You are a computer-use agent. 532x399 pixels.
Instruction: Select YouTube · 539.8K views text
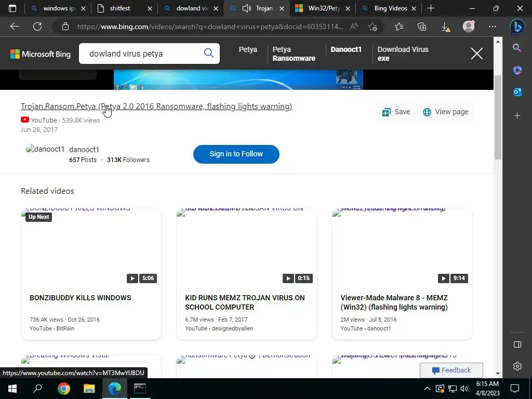[x=65, y=120]
